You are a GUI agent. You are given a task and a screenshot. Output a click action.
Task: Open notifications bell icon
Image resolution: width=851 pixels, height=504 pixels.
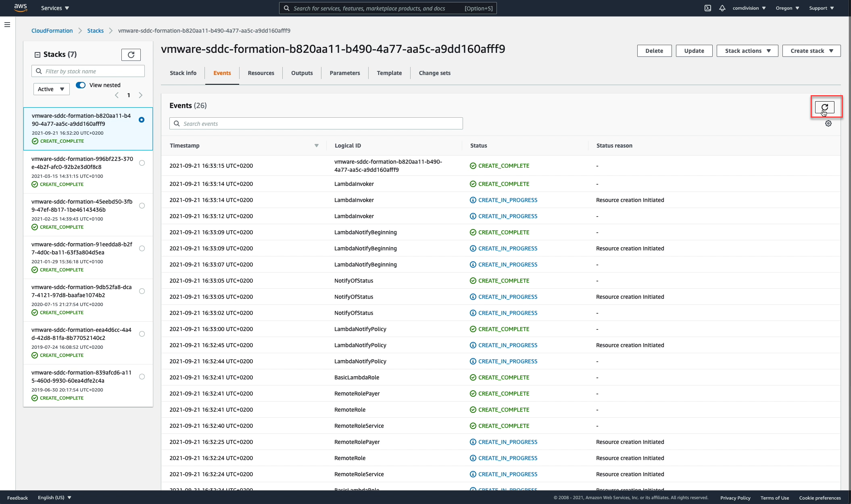pyautogui.click(x=722, y=8)
